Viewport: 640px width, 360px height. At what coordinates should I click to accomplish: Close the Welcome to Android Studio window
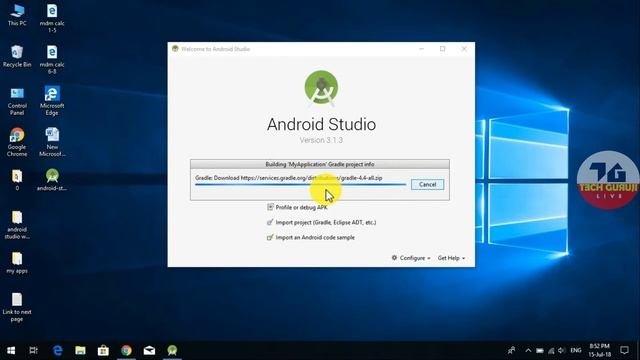[x=464, y=49]
